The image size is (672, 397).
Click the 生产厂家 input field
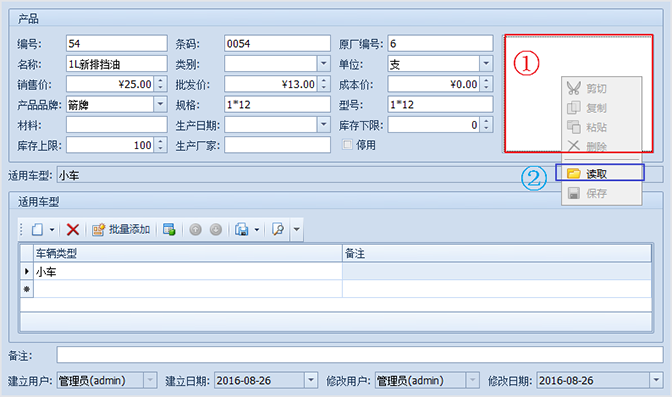pyautogui.click(x=277, y=145)
